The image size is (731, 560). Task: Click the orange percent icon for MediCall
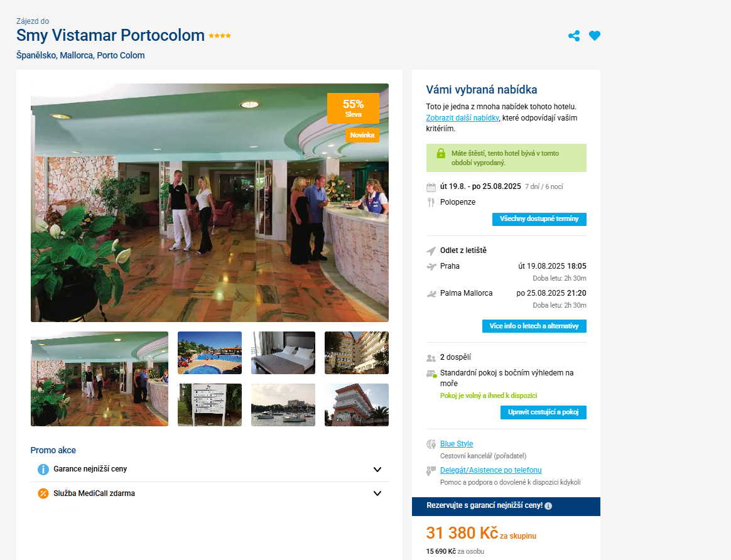point(43,493)
